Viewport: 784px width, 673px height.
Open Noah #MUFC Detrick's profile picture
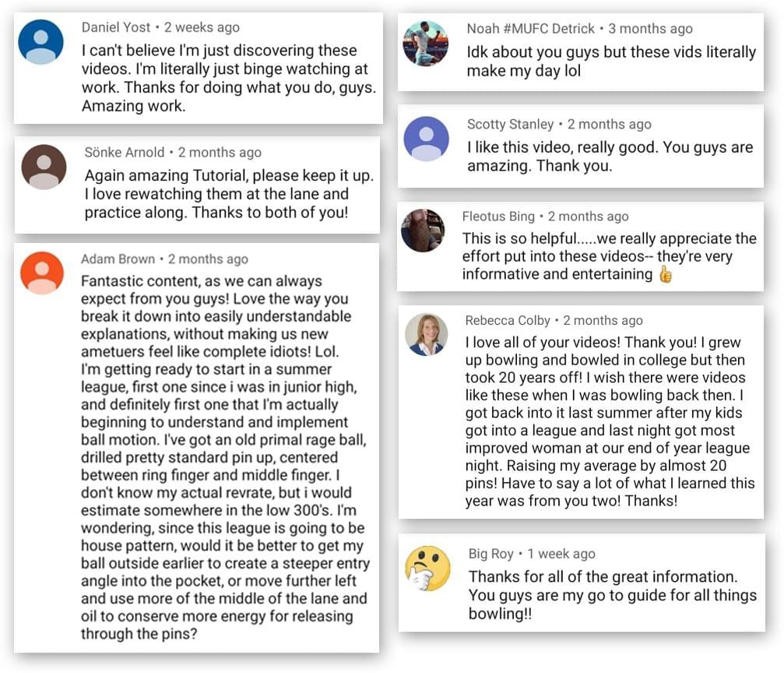click(x=426, y=44)
